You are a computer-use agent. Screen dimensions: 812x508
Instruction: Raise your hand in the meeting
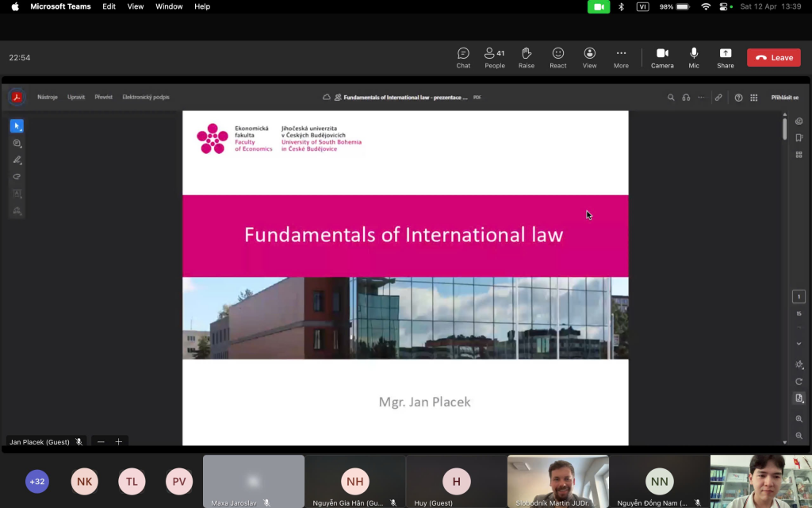coord(527,57)
